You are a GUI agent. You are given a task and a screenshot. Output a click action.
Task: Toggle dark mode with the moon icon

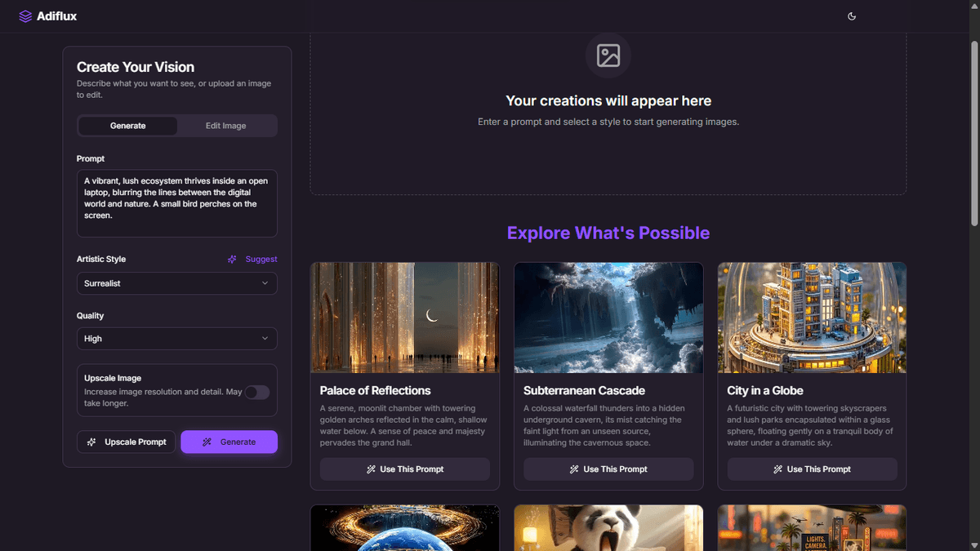[852, 16]
